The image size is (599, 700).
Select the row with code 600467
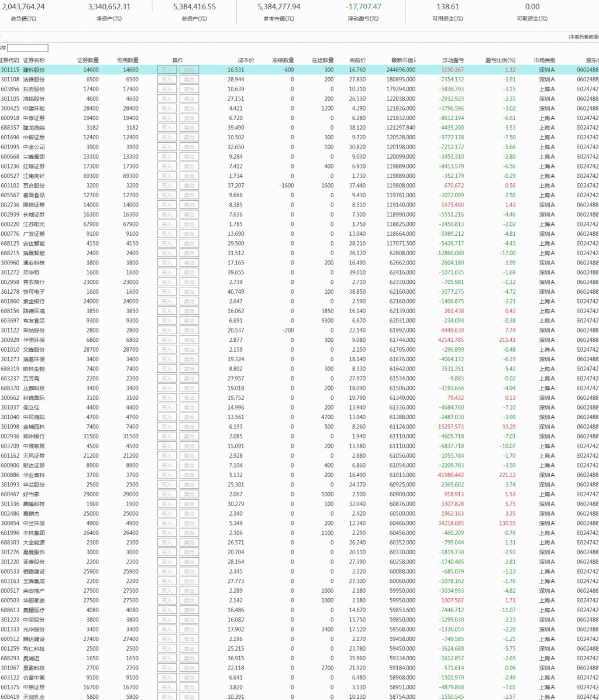[x=299, y=494]
